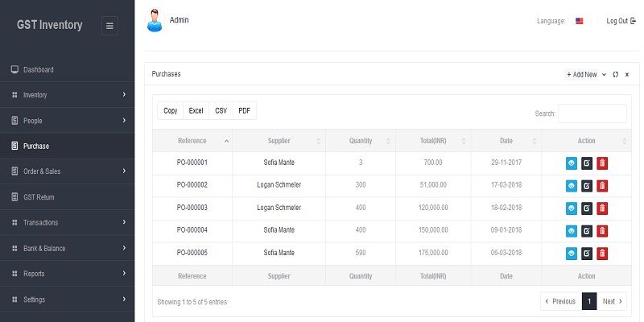The width and height of the screenshot is (644, 322).
Task: Expand the People sidebar menu
Action: point(67,121)
